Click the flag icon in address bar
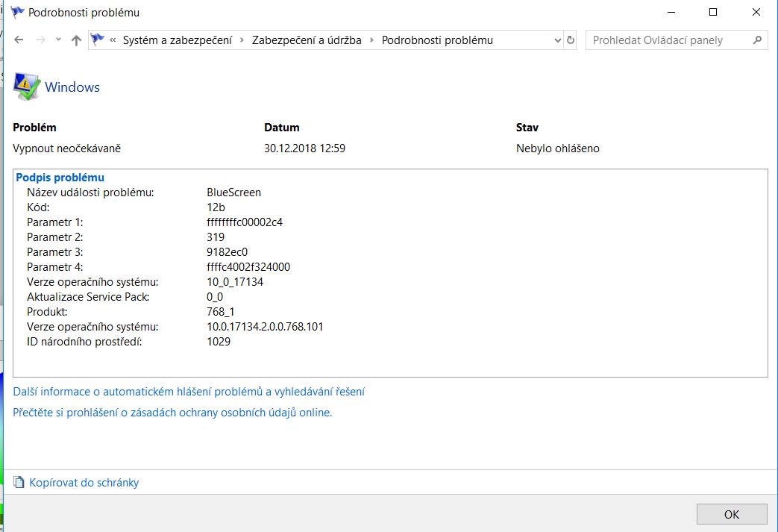778x532 pixels. 98,40
